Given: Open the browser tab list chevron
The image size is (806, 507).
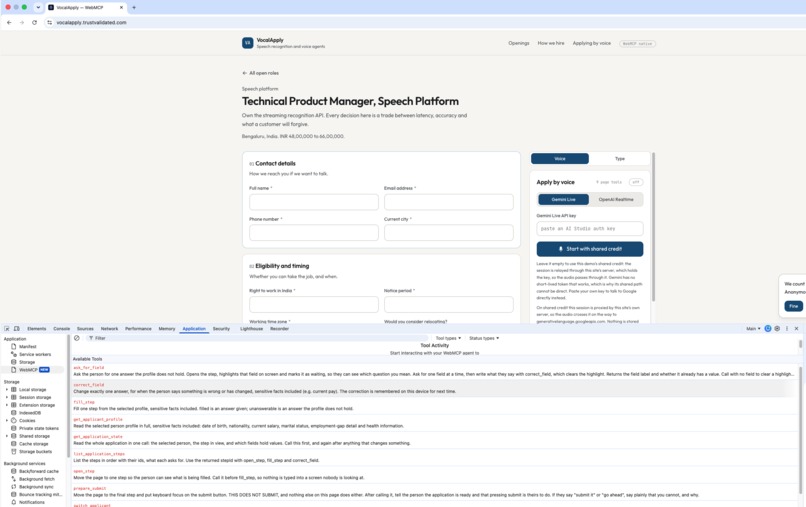Looking at the screenshot, I should click(38, 8).
